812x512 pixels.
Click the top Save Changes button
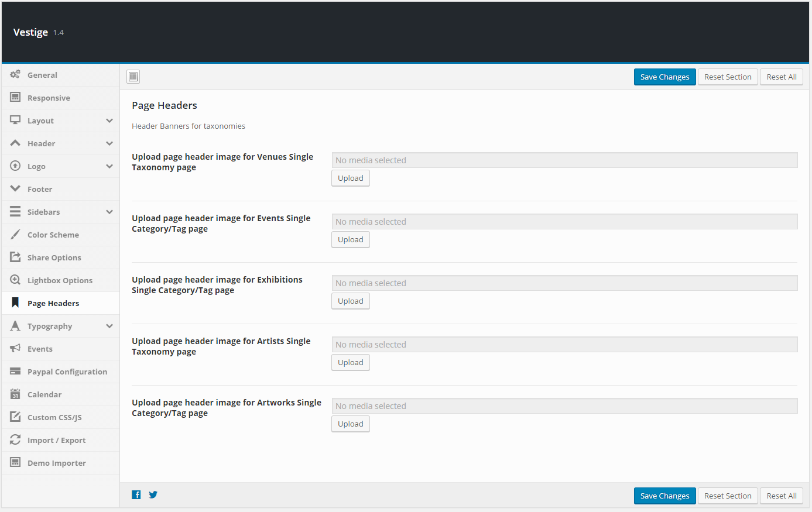664,77
